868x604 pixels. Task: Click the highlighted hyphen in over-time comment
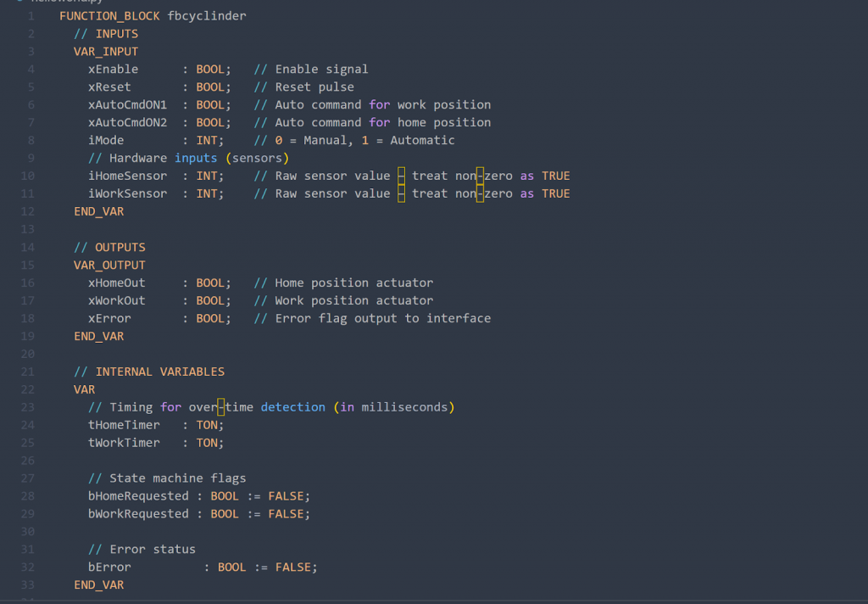[222, 407]
